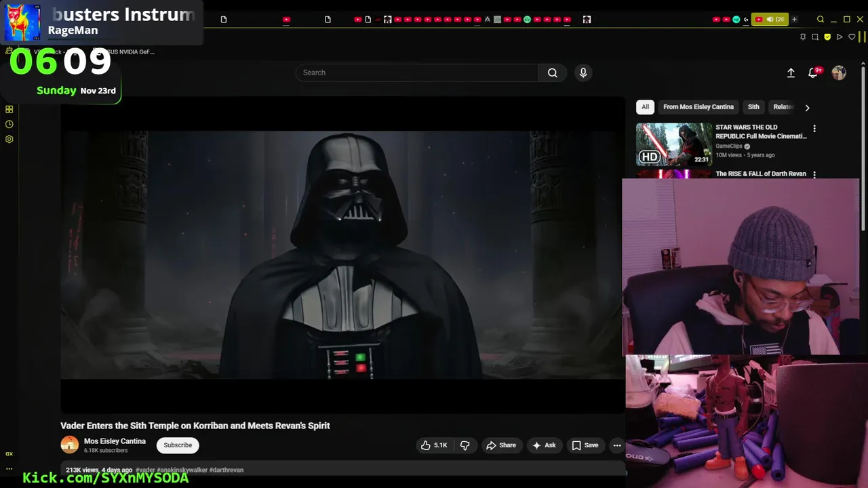Toggle the yellow ad blocker shield
Viewport: 868px width, 488px height.
[x=827, y=37]
